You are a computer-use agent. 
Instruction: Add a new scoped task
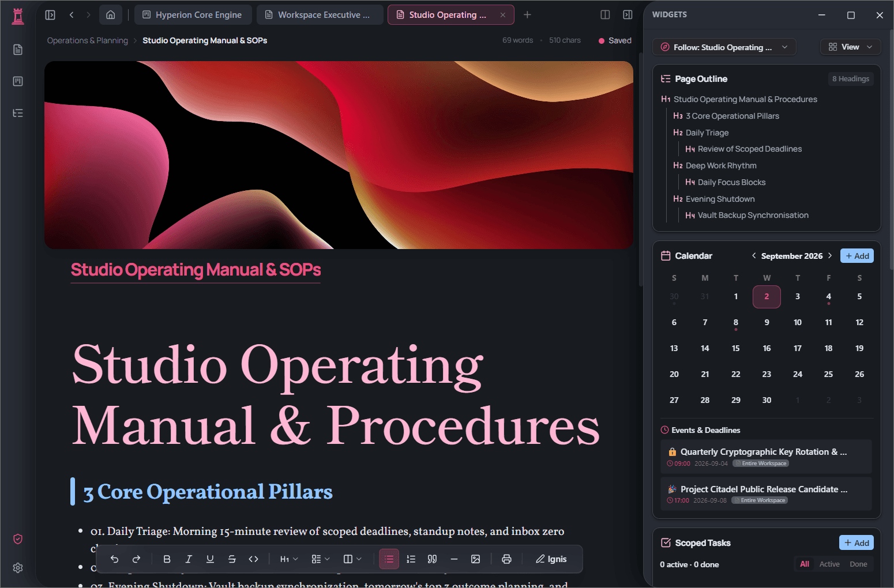[x=856, y=543]
